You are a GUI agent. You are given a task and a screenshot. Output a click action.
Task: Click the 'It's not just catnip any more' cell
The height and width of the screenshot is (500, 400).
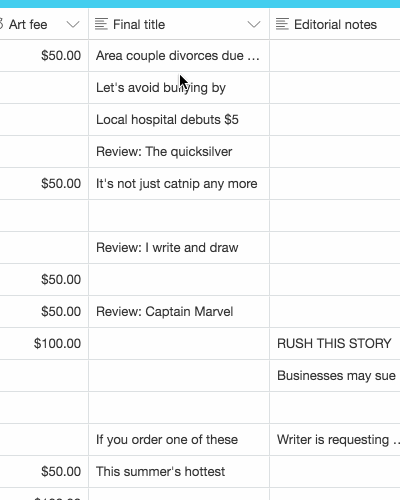(x=179, y=184)
